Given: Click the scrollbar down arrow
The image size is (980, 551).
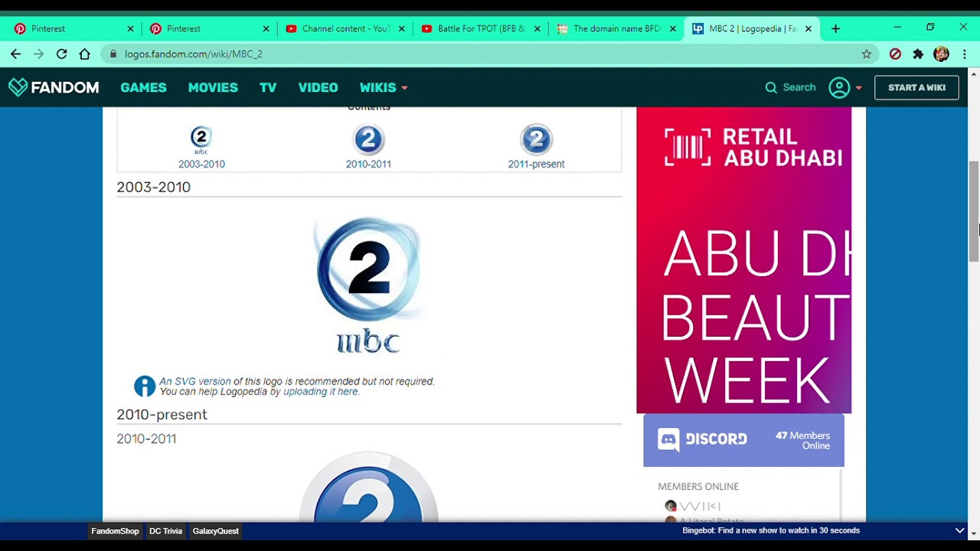Looking at the screenshot, I should point(974,533).
